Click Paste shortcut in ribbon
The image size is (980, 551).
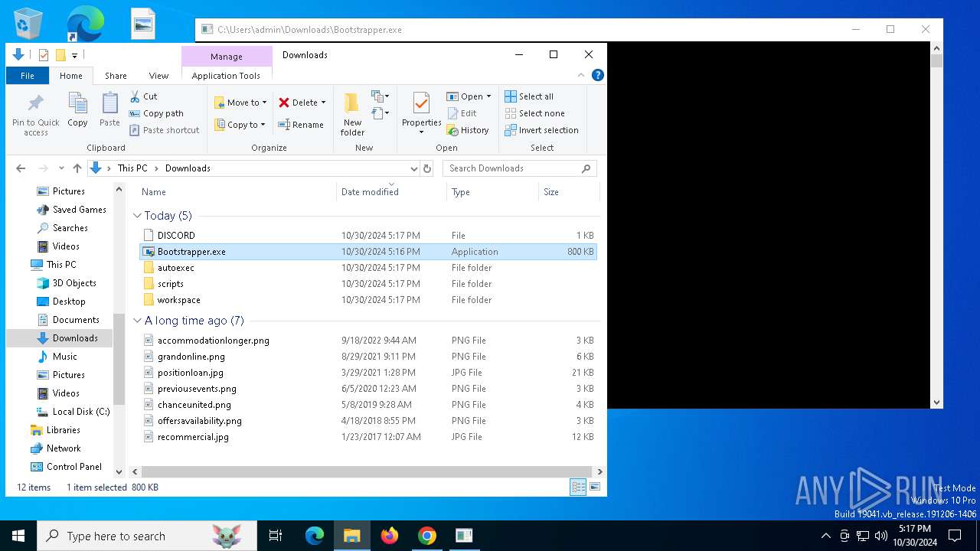click(x=165, y=130)
